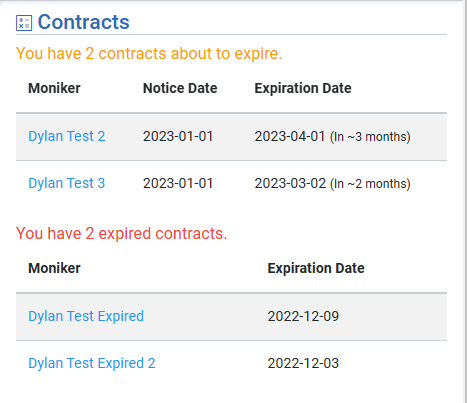Click Expiration Date header in expired table
The height and width of the screenshot is (403, 467).
click(316, 268)
